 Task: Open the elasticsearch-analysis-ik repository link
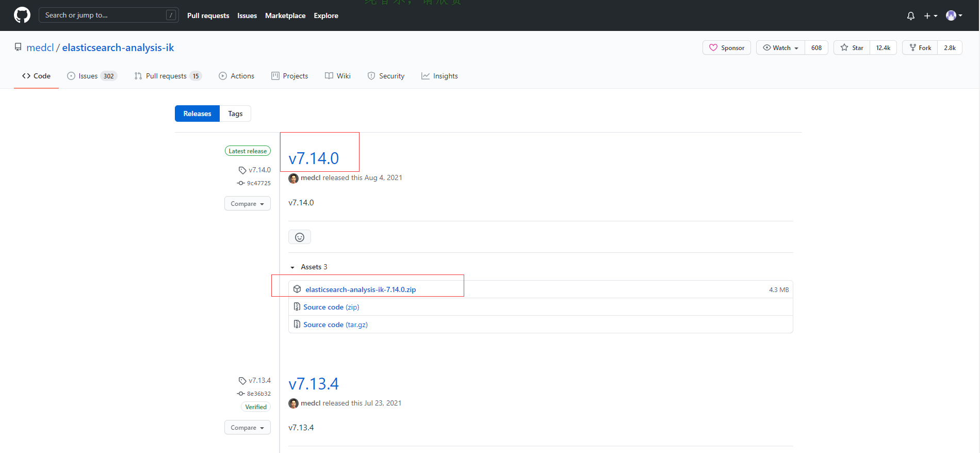[x=118, y=47]
